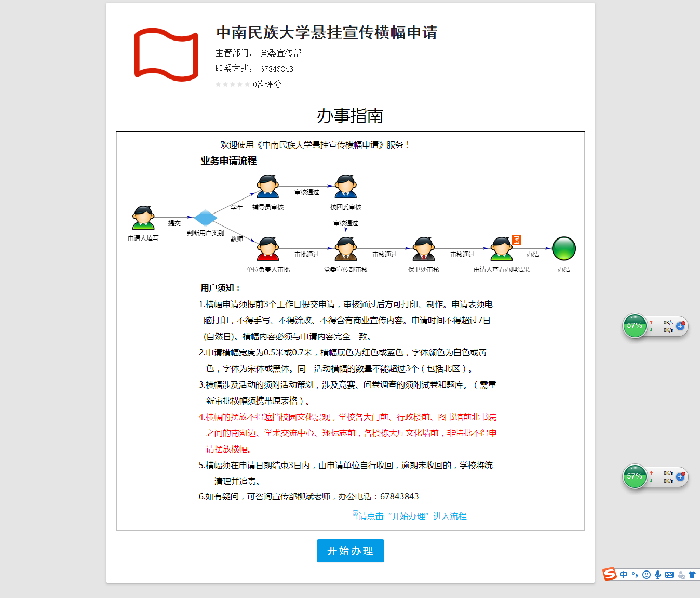Click the 单位负责人审批 person icon
The image size is (700, 598).
point(268,249)
